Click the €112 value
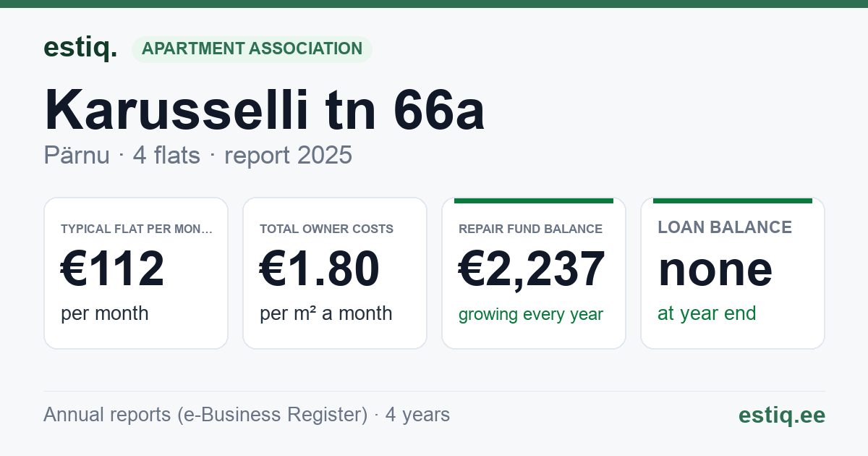Screen dimensions: 868x456 [113, 269]
